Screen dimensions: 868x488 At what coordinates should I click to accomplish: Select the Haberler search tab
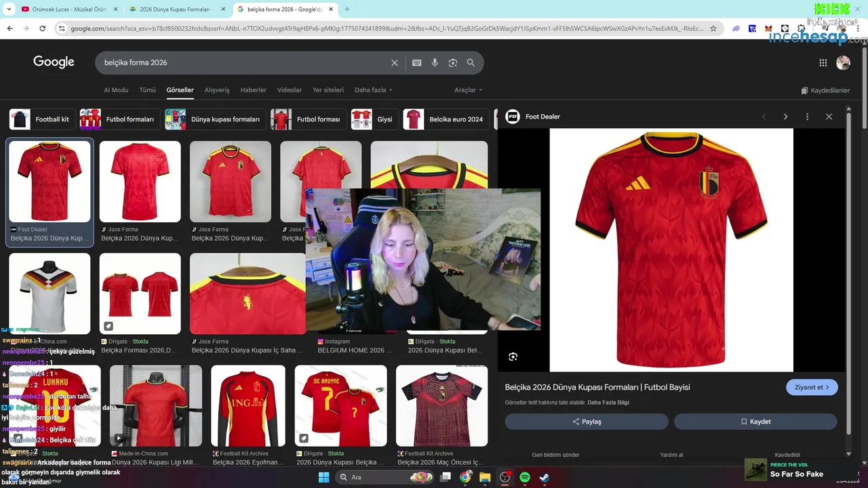254,90
